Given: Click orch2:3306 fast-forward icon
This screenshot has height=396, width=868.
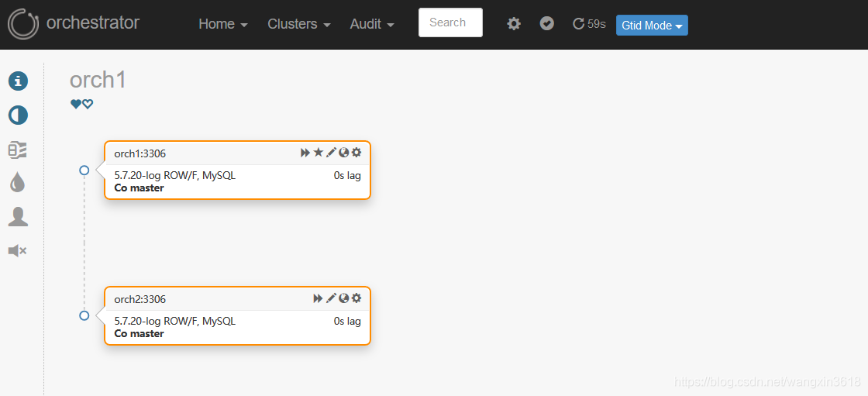Looking at the screenshot, I should point(318,298).
